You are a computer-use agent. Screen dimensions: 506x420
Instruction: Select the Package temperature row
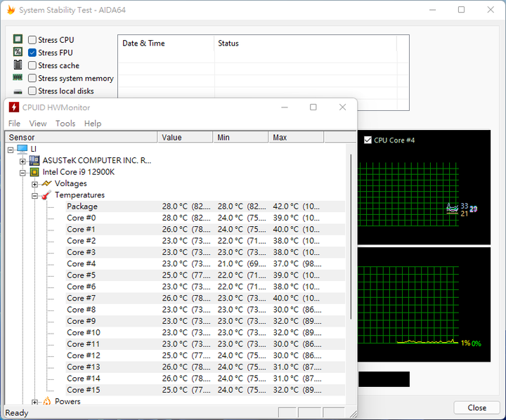pos(205,206)
